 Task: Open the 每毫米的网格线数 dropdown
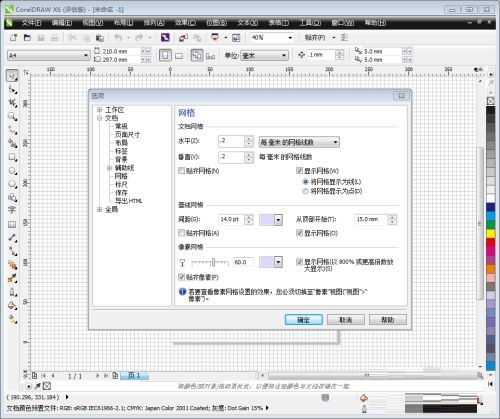[x=299, y=142]
